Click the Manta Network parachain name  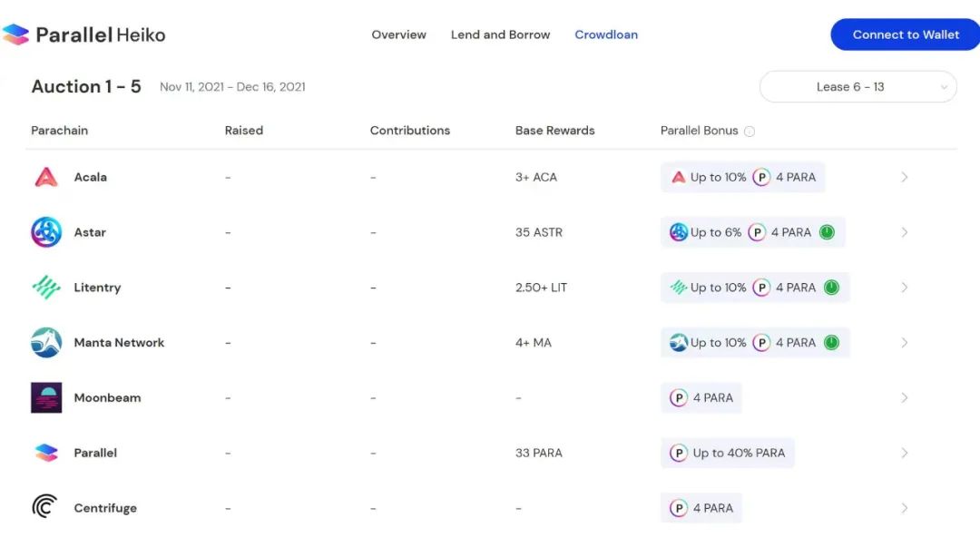(x=120, y=343)
